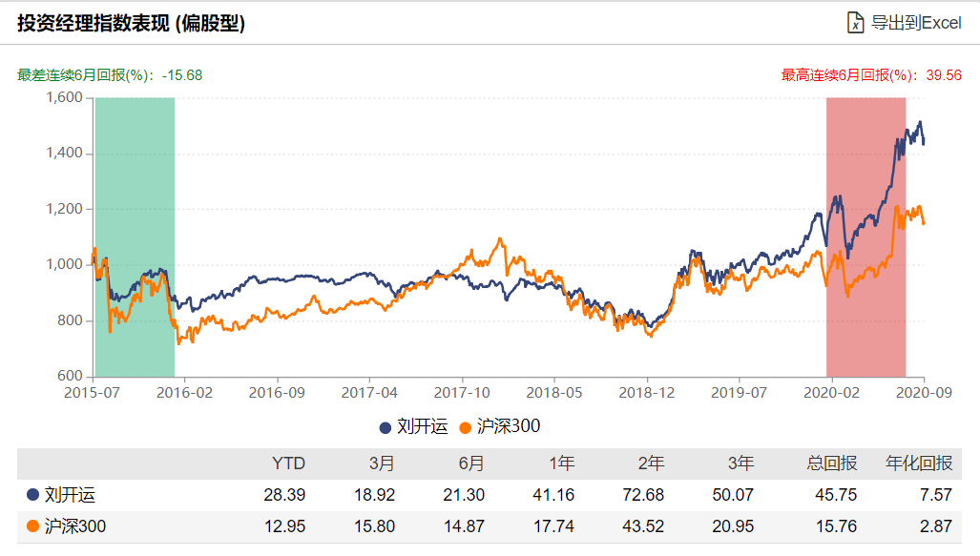Click the 2017-04 x-axis date label
This screenshot has width=980, height=556.
(x=369, y=393)
